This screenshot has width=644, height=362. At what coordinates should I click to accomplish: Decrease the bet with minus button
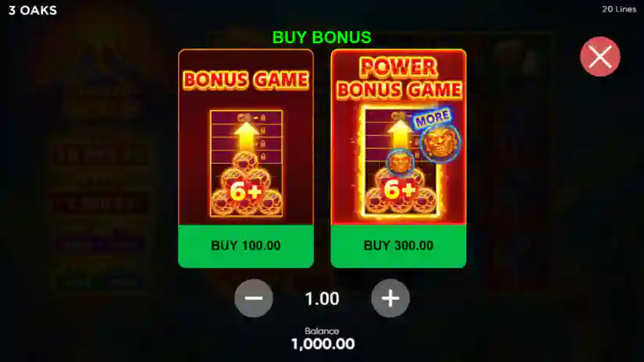tap(254, 298)
